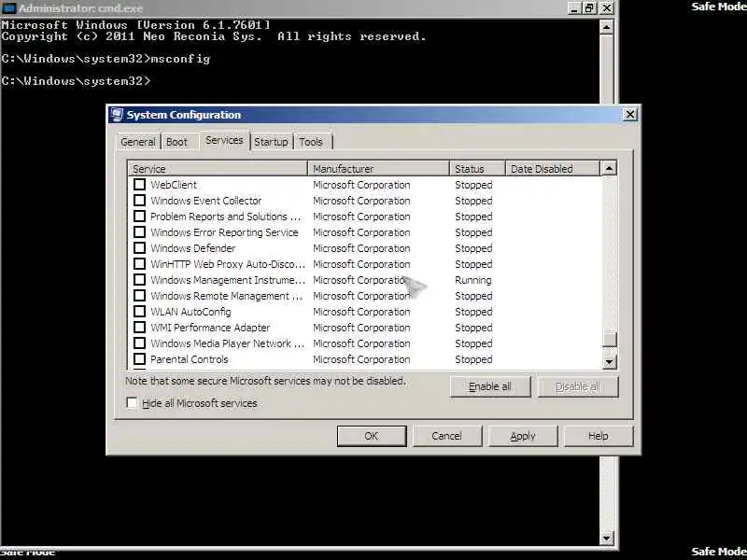Toggle the Windows Event Collector checkbox
The width and height of the screenshot is (747, 560).
(x=139, y=200)
